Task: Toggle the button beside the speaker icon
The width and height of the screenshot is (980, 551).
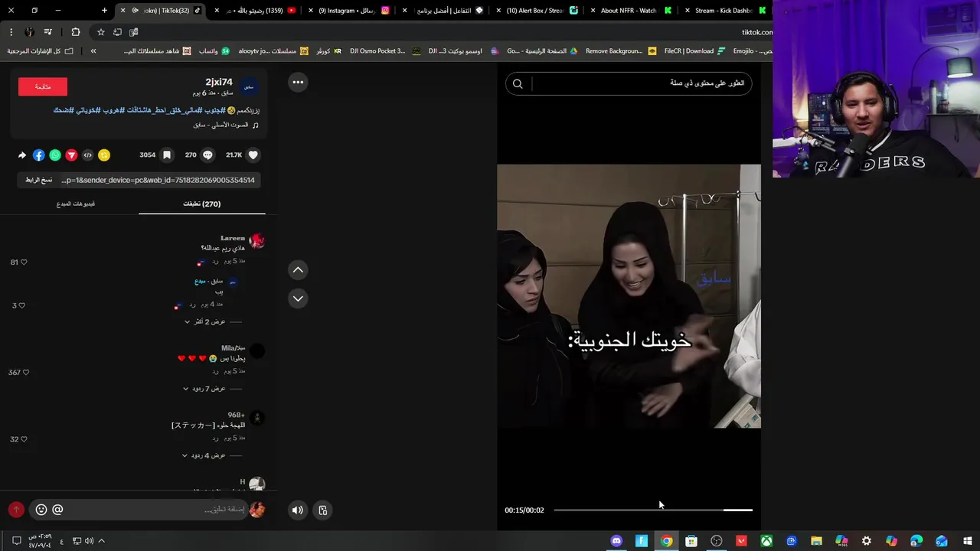Action: (x=323, y=510)
